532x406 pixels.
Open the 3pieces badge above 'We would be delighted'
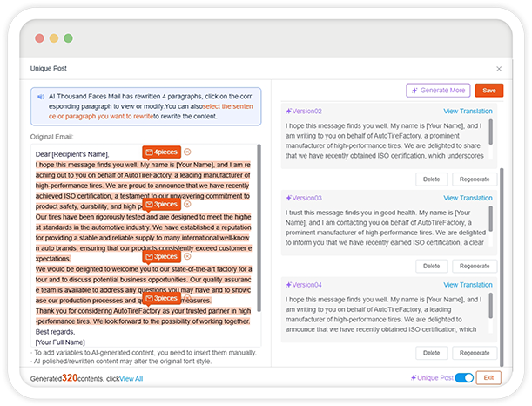(x=161, y=257)
